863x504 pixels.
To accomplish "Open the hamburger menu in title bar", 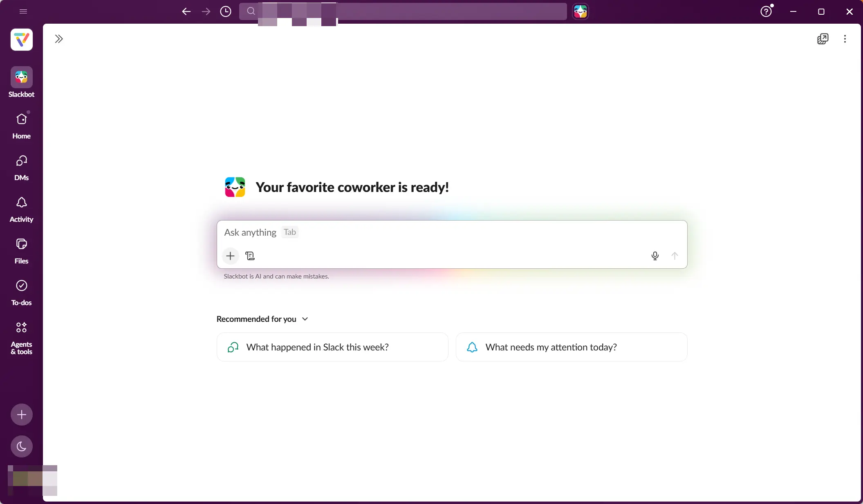I will 23,11.
